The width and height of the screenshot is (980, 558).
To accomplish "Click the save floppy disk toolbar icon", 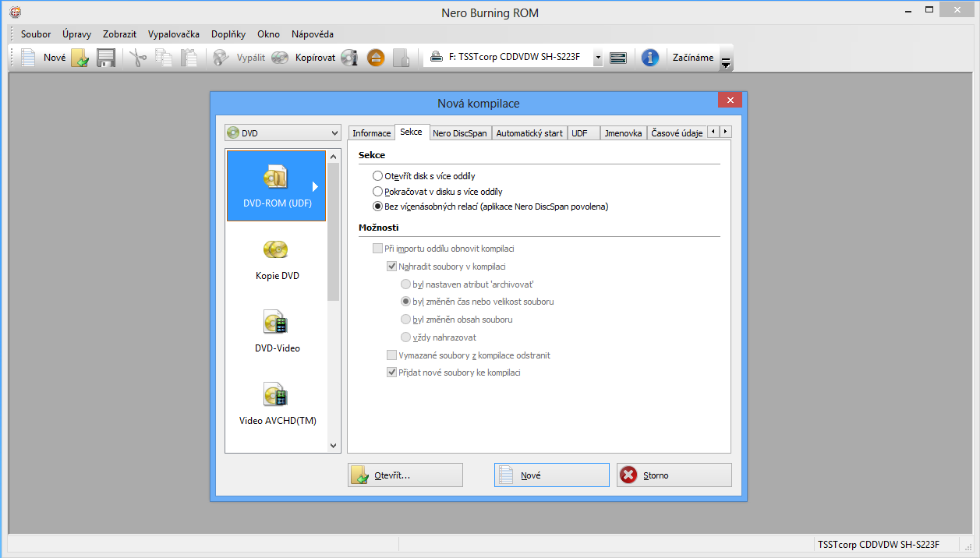I will pos(106,58).
